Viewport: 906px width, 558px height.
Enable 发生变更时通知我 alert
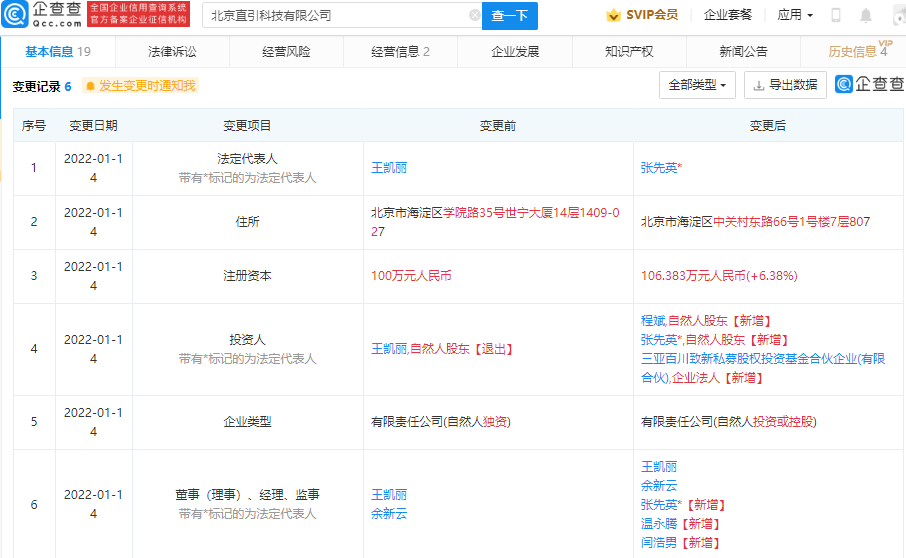[141, 86]
